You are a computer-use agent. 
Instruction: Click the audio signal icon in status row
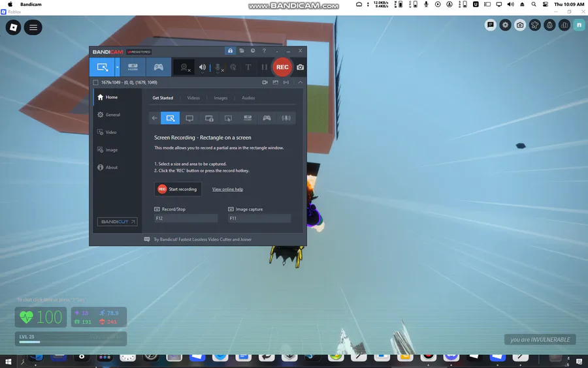(x=286, y=82)
